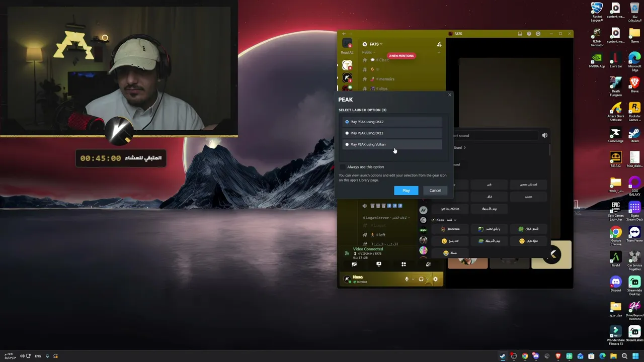Image resolution: width=644 pixels, height=362 pixels.
Task: Open R.E.P.O. desktop shortcut
Action: pos(616,160)
